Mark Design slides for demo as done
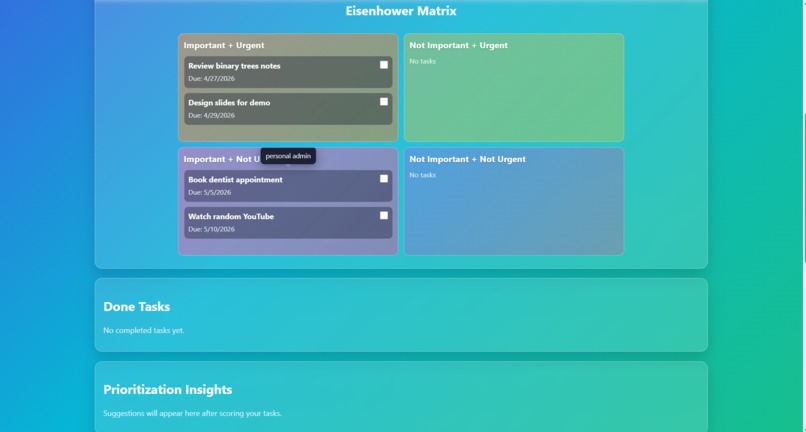The height and width of the screenshot is (432, 806). 384,102
